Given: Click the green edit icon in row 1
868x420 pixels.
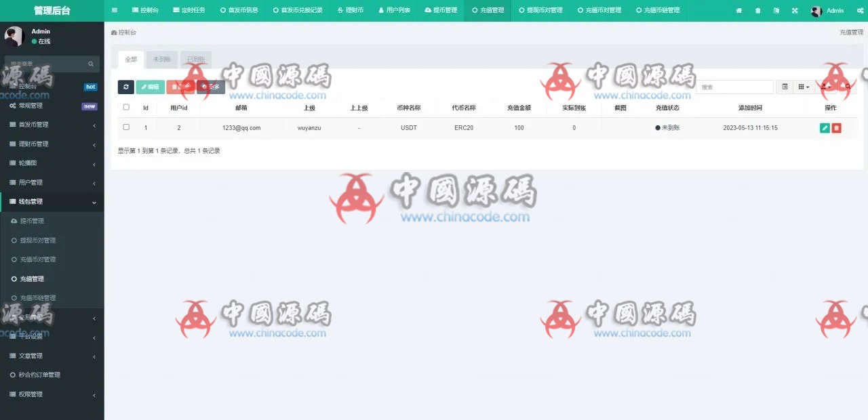Looking at the screenshot, I should click(825, 128).
